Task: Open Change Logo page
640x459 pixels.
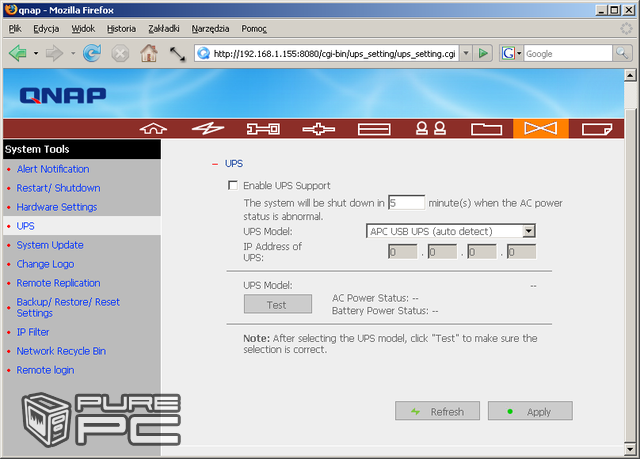Action: (45, 264)
